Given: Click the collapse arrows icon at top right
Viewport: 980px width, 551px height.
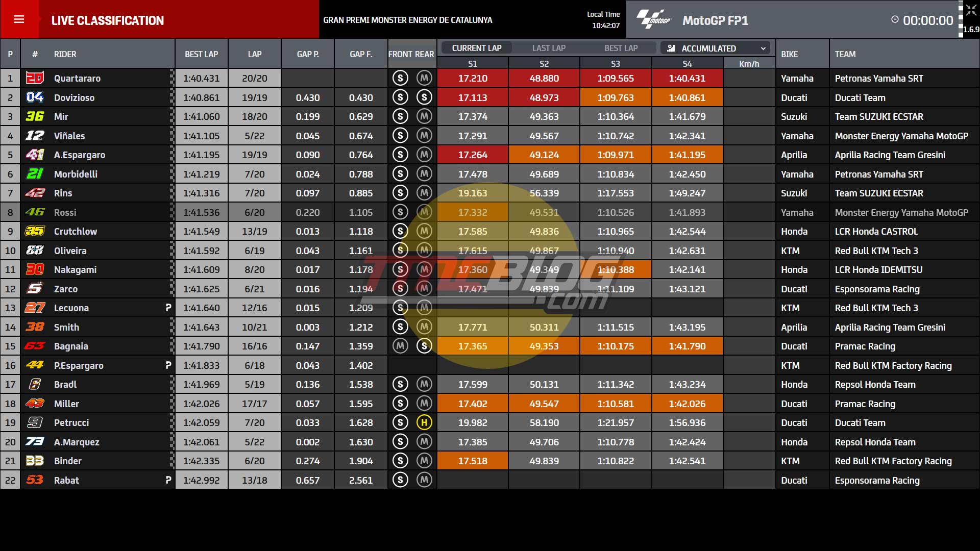Looking at the screenshot, I should coord(971,10).
